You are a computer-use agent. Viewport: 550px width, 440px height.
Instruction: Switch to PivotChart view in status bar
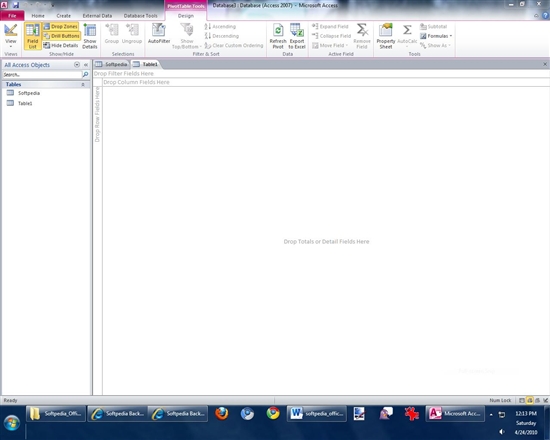[538, 400]
